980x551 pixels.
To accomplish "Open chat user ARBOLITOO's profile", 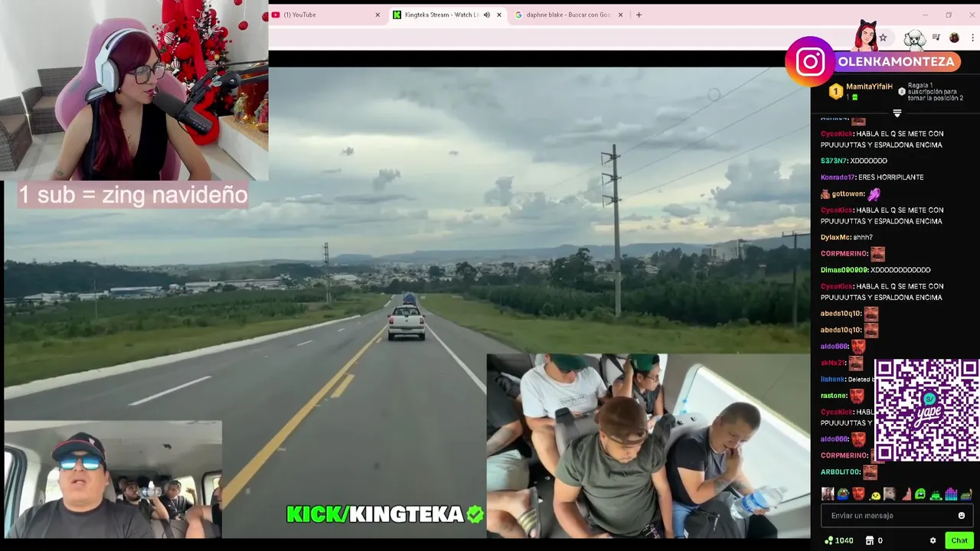I will pos(840,472).
